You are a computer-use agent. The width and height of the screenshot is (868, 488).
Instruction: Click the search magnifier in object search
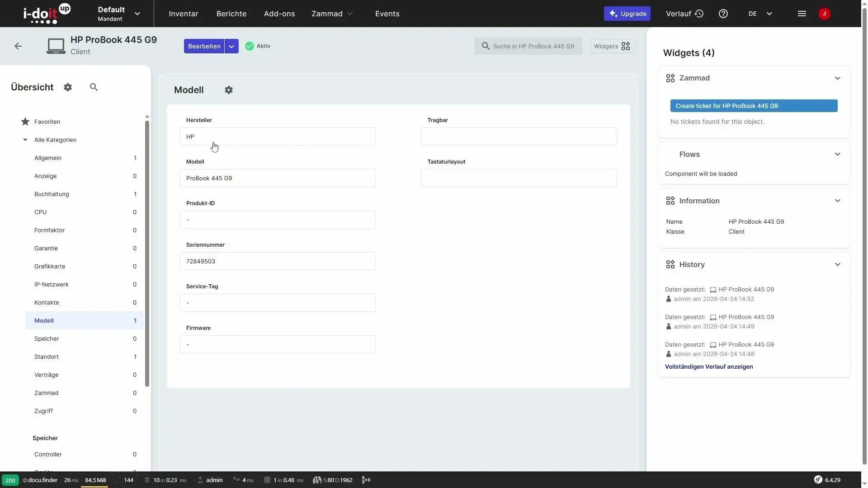486,46
